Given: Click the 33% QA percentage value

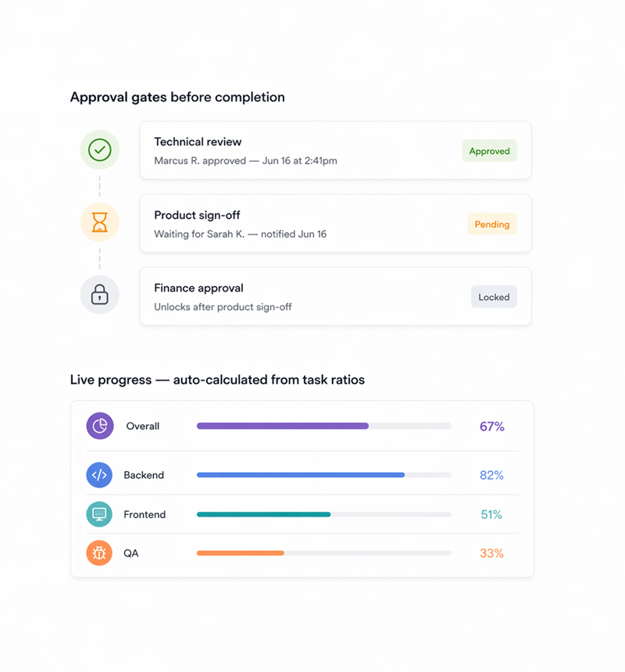Looking at the screenshot, I should 491,553.
